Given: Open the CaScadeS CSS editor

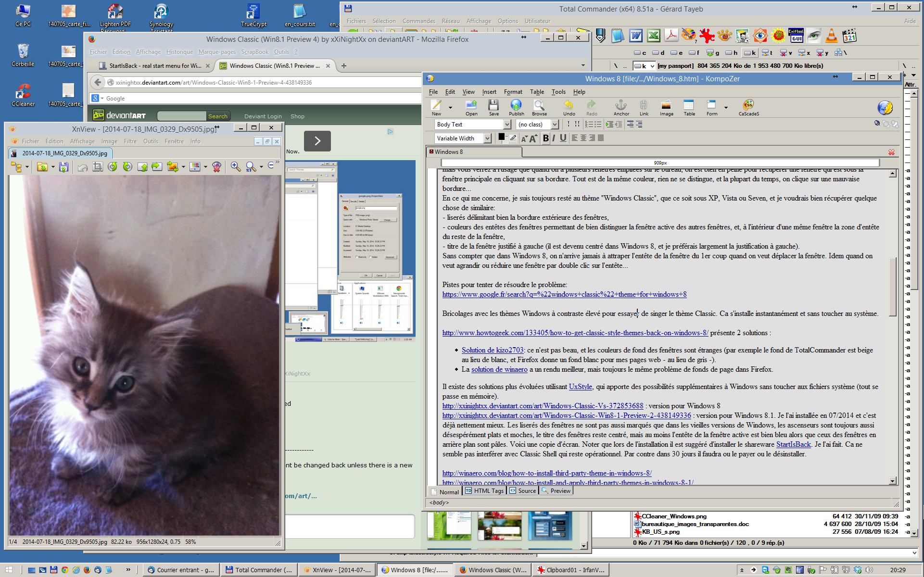Looking at the screenshot, I should tap(748, 107).
